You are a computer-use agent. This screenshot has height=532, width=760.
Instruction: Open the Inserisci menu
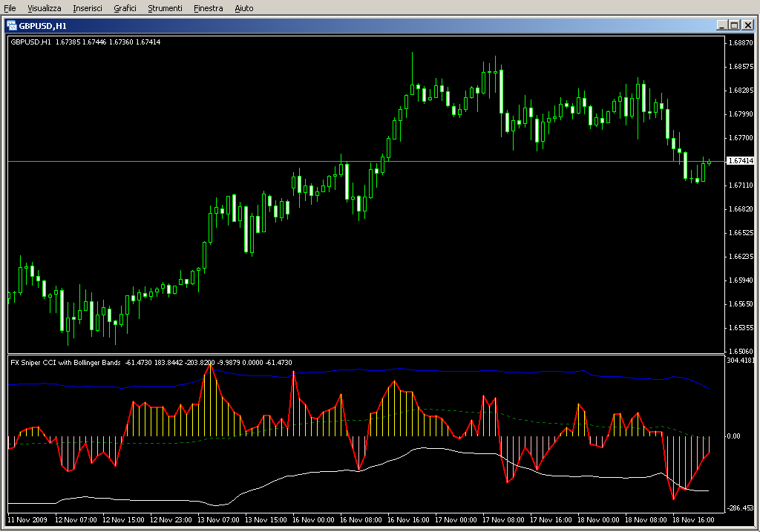point(88,8)
